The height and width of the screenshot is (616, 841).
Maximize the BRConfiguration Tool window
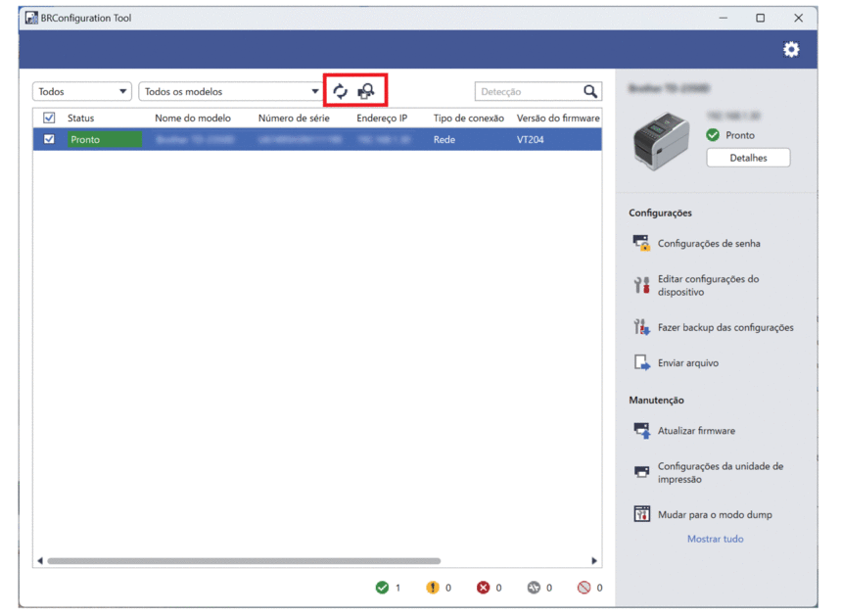pos(760,18)
